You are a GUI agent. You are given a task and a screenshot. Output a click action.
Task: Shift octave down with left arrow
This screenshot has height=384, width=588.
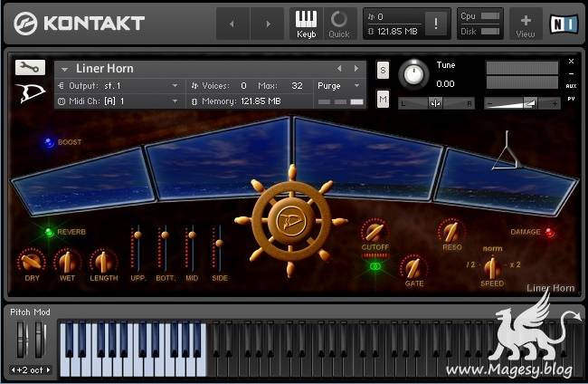(14, 370)
